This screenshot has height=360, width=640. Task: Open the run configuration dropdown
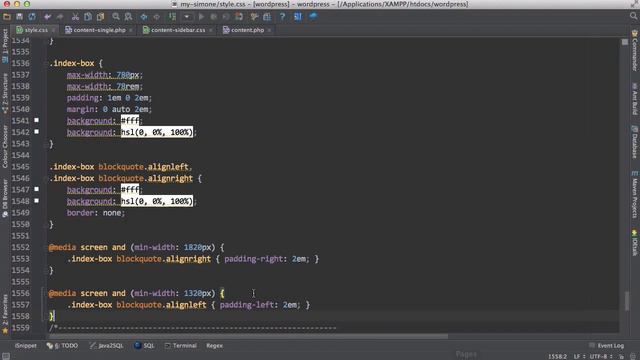pyautogui.click(x=187, y=17)
